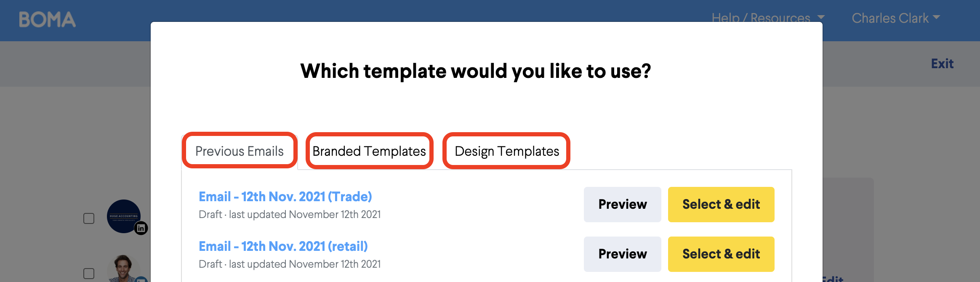Click the caret beside Help / Resources
This screenshot has height=282, width=980.
pos(821,17)
